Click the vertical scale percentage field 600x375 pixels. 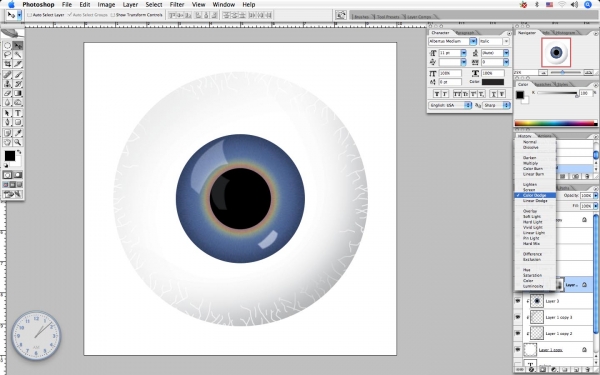click(x=450, y=73)
